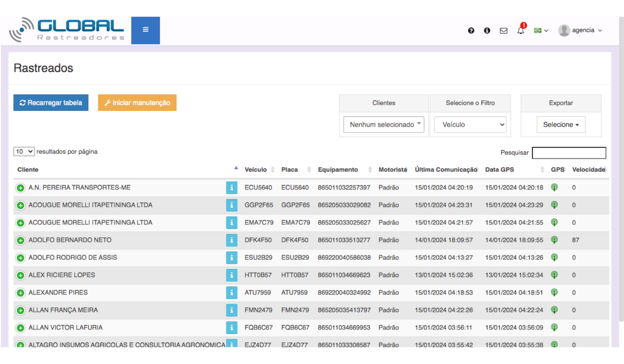Expand the ADOLFO RODRIGO DE ASSIS row
The width and height of the screenshot is (624, 364).
tap(20, 258)
